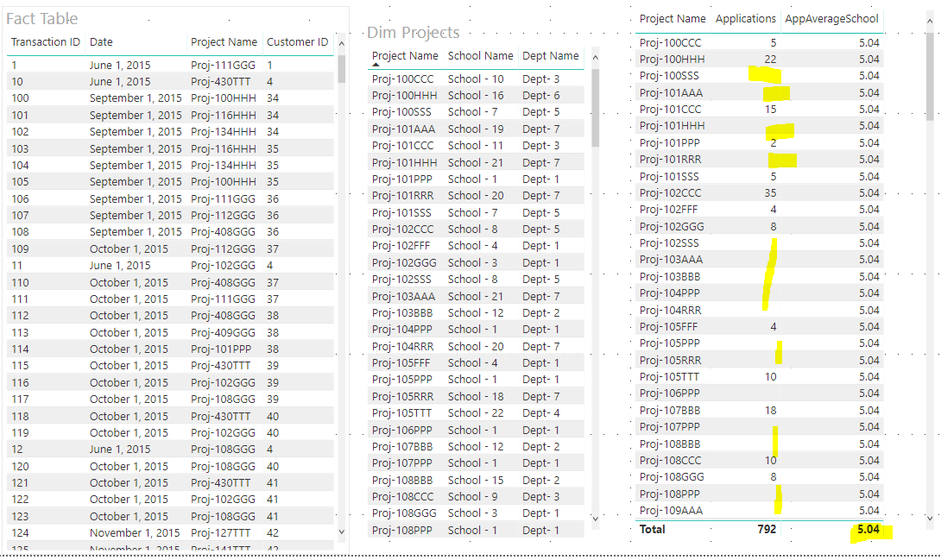Select Applications value 35
The image size is (941, 560).
[x=770, y=193]
